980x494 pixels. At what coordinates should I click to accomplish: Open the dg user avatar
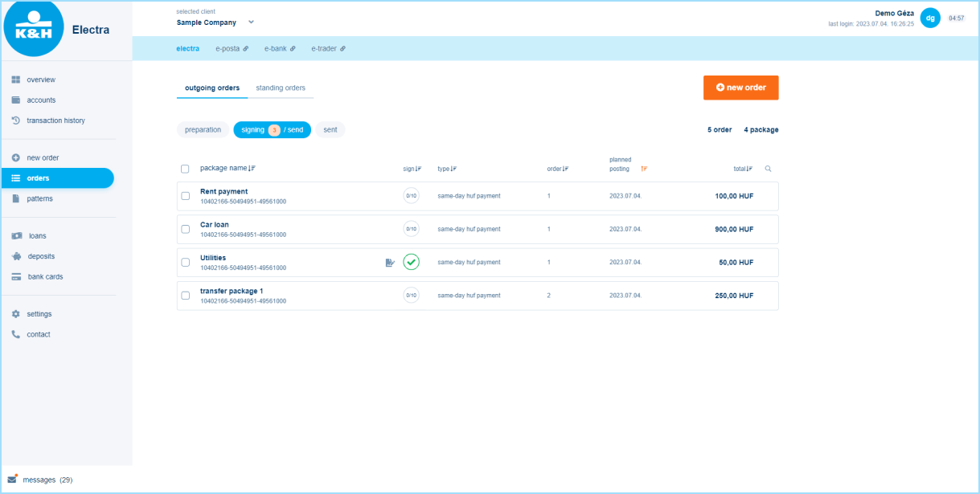coord(930,18)
